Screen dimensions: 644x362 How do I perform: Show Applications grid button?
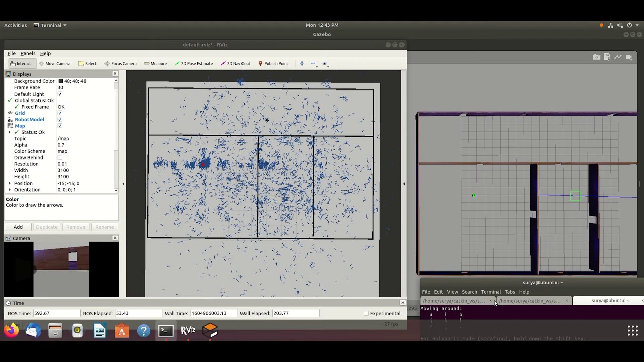[x=633, y=331]
